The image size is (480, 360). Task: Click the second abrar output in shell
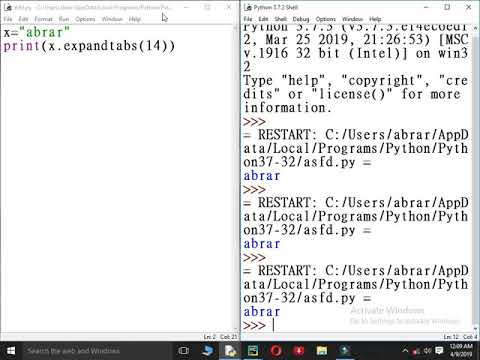click(262, 244)
